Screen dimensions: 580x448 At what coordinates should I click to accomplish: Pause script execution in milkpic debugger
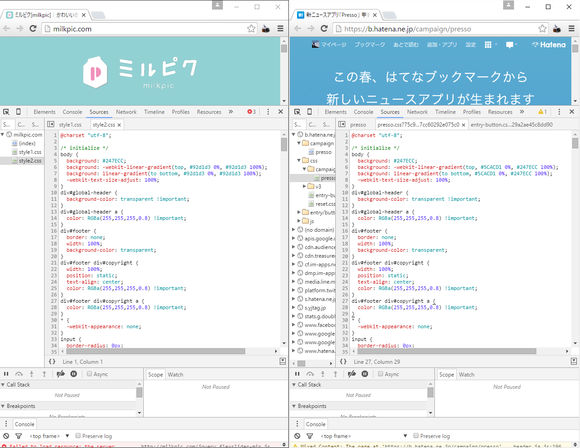click(x=6, y=374)
